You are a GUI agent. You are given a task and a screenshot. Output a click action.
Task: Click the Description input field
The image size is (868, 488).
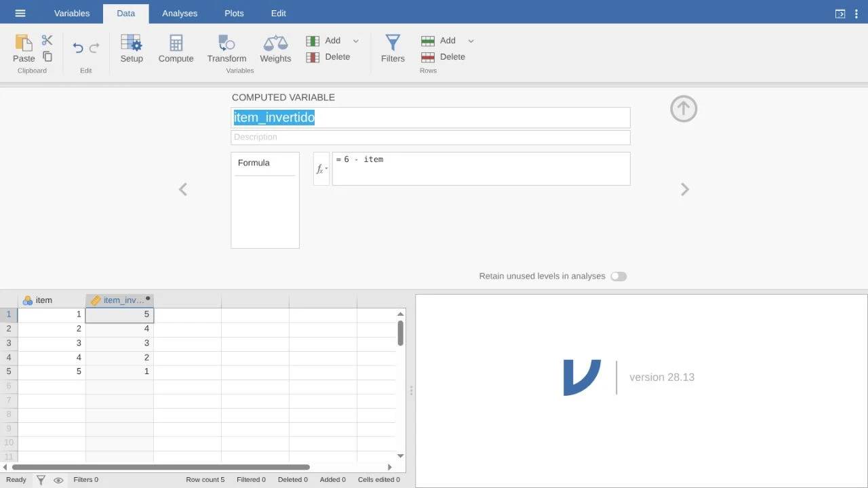tap(431, 138)
